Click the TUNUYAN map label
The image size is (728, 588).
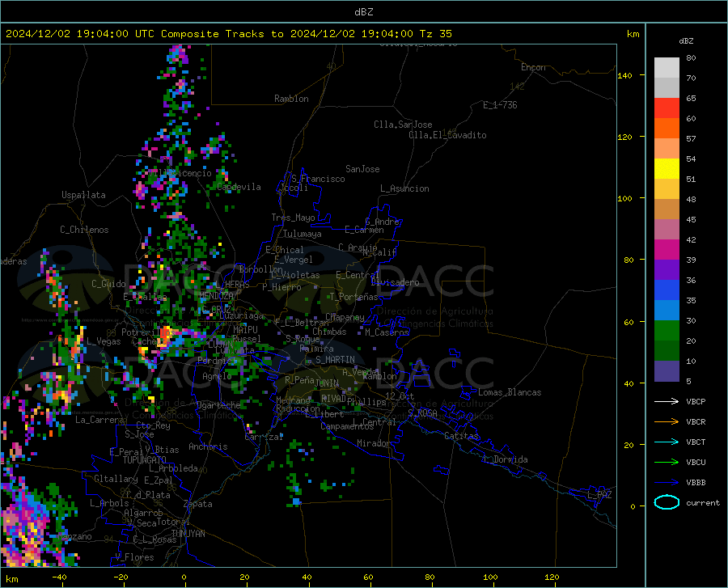pos(188,534)
